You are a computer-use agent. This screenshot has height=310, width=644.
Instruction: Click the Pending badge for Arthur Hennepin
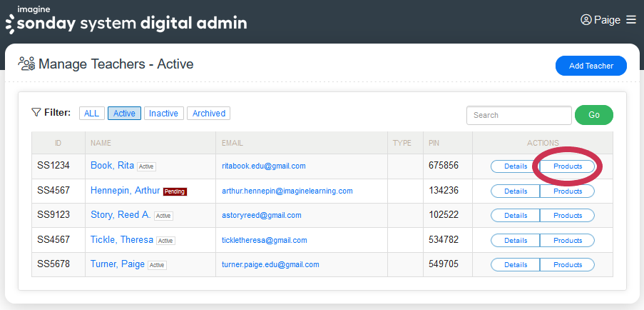pyautogui.click(x=175, y=191)
